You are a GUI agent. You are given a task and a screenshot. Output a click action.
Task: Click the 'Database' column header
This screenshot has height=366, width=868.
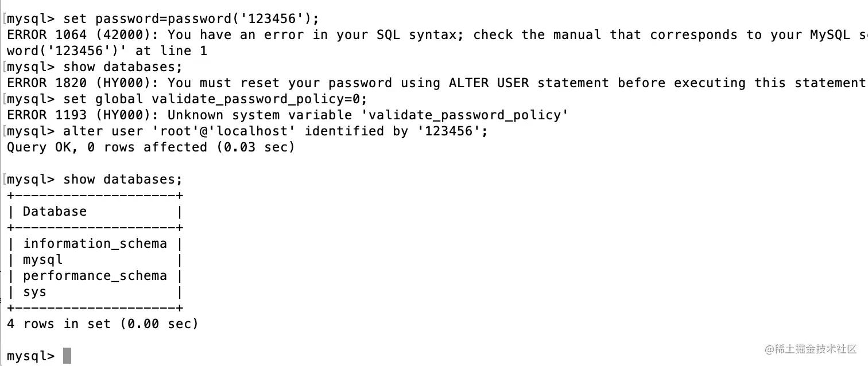coord(55,211)
